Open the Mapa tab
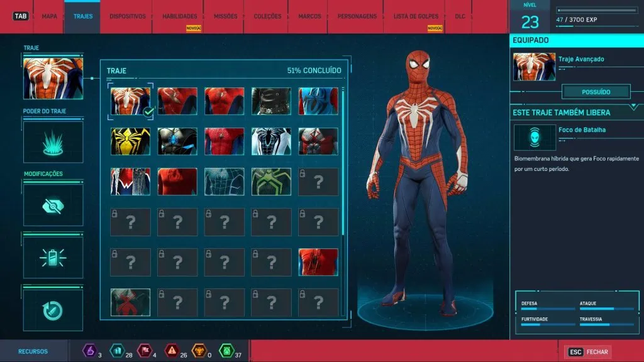The image size is (644, 362). pos(49,16)
